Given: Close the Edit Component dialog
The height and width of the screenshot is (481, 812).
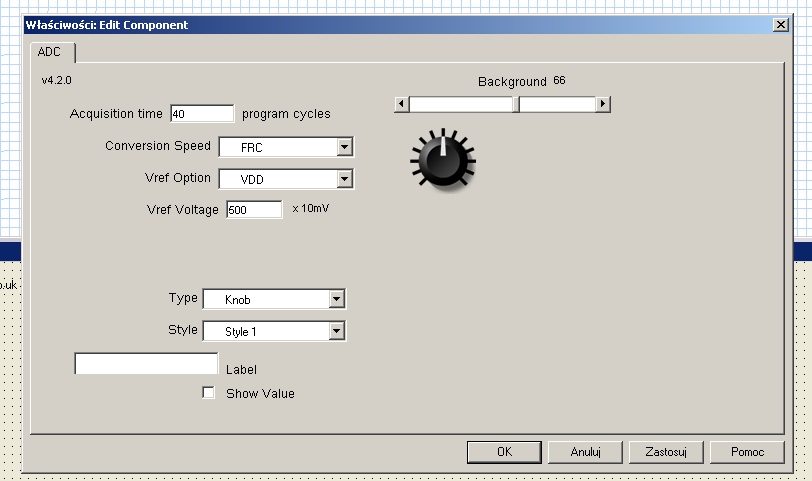Looking at the screenshot, I should pyautogui.click(x=781, y=25).
